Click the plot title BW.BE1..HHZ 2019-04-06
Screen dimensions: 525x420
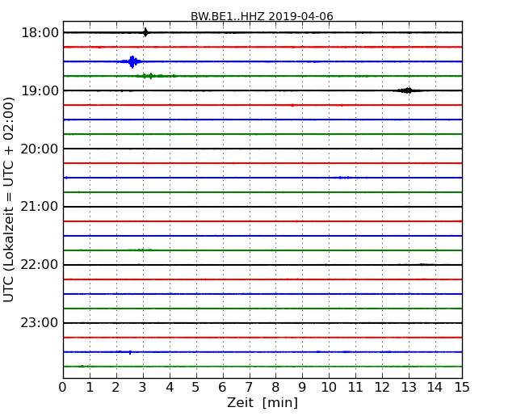pos(262,16)
